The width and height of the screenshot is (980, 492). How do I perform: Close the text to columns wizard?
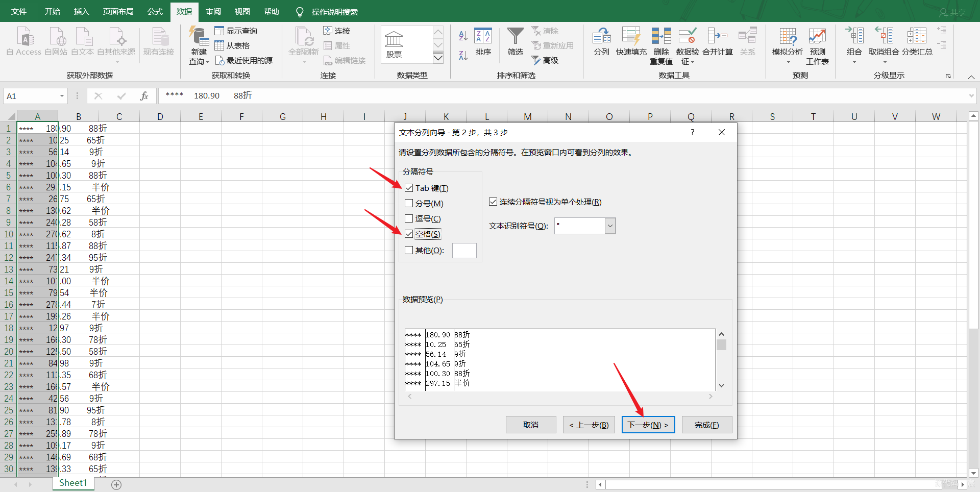[x=722, y=132]
